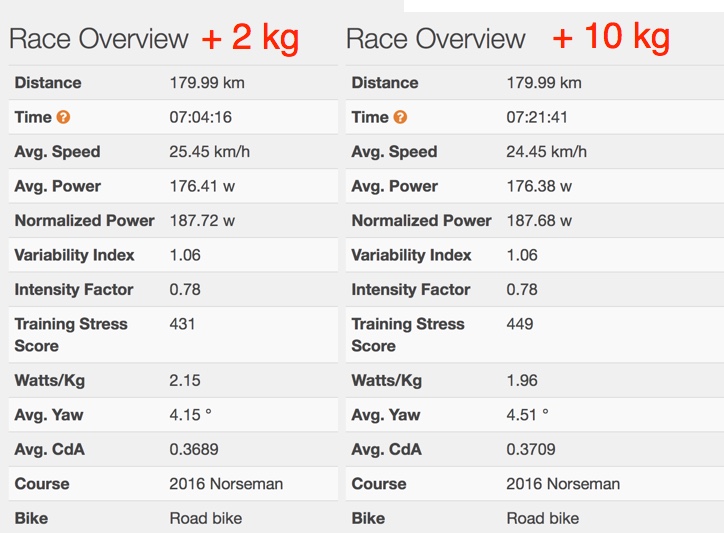Image resolution: width=724 pixels, height=533 pixels.
Task: Click the 4.15 ° average yaw value
Action: click(190, 415)
